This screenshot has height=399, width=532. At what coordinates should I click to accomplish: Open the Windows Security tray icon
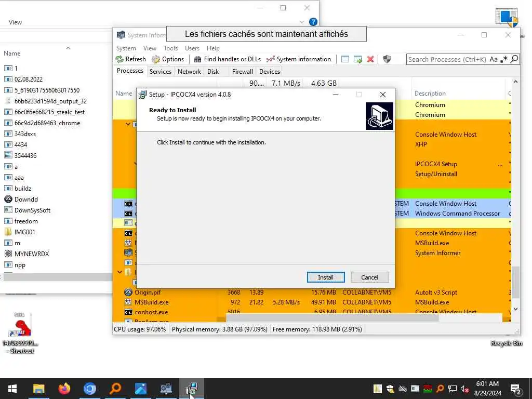tap(390, 389)
